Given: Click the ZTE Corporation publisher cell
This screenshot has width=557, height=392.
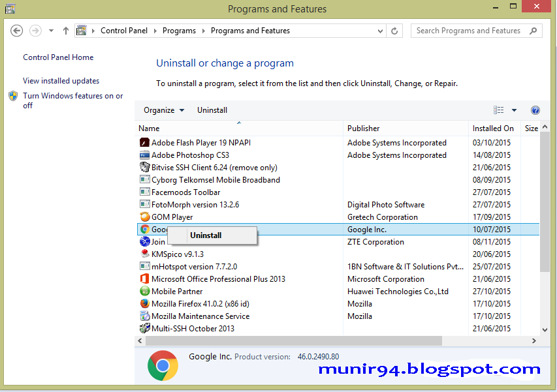Looking at the screenshot, I should click(x=375, y=242).
